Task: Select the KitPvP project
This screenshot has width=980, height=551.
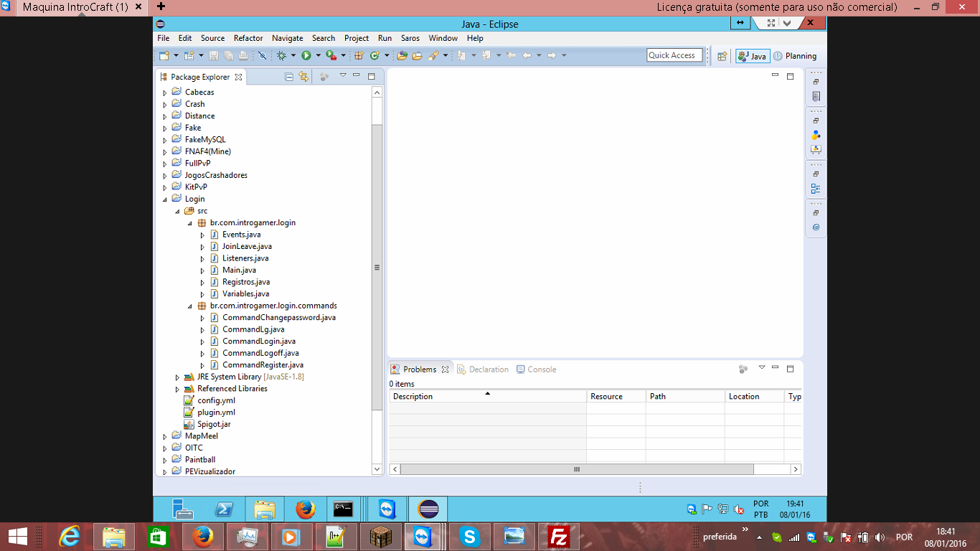Action: click(x=196, y=187)
